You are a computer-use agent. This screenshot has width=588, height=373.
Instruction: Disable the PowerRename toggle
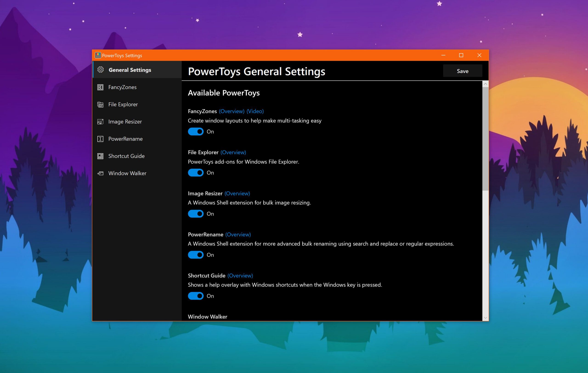tap(196, 255)
